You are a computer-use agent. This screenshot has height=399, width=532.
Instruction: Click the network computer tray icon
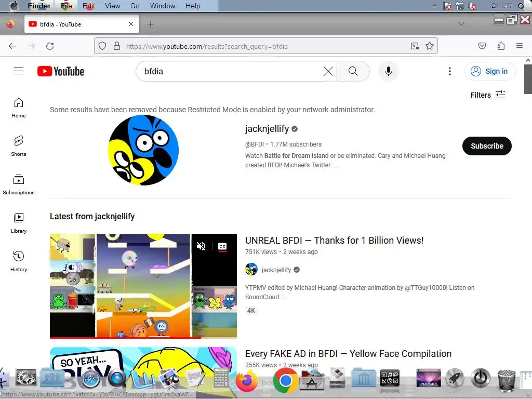[460, 6]
